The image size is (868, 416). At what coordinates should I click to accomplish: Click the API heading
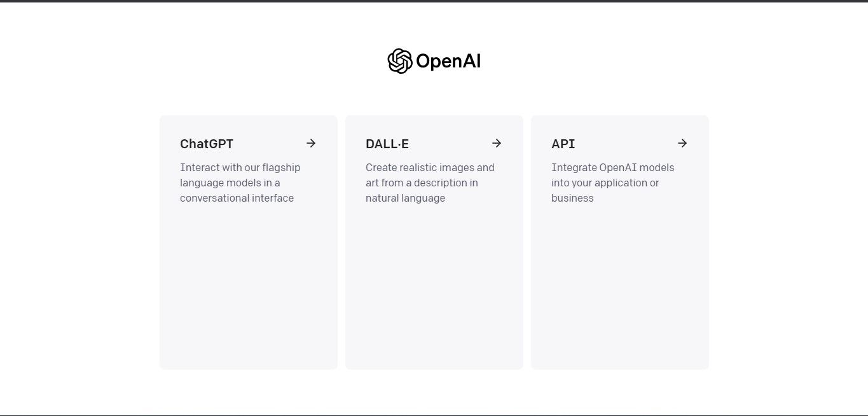coord(563,144)
